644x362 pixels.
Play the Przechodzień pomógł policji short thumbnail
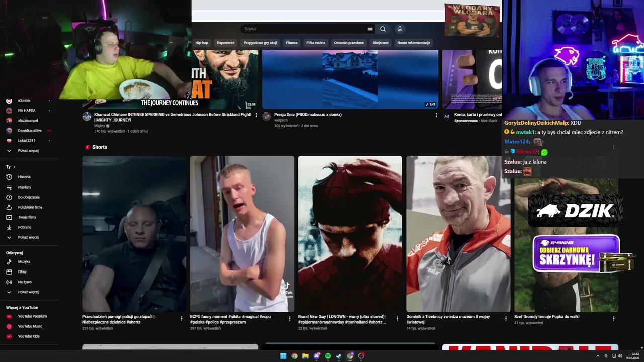coord(134,234)
